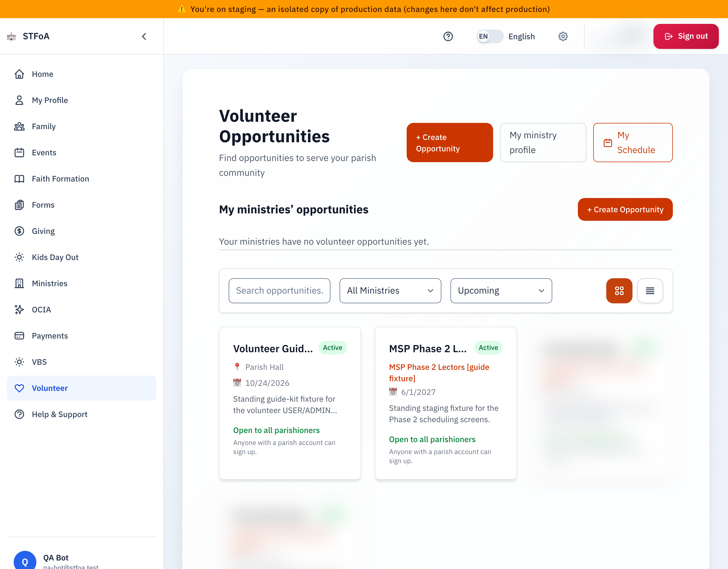The image size is (728, 569).
Task: Select the Volunteer sidebar item
Action: [81, 388]
